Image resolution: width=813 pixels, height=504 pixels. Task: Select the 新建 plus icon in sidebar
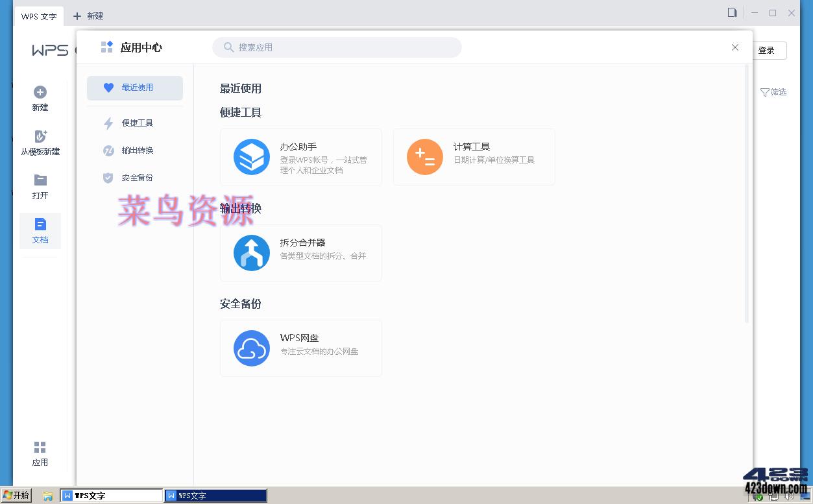40,91
